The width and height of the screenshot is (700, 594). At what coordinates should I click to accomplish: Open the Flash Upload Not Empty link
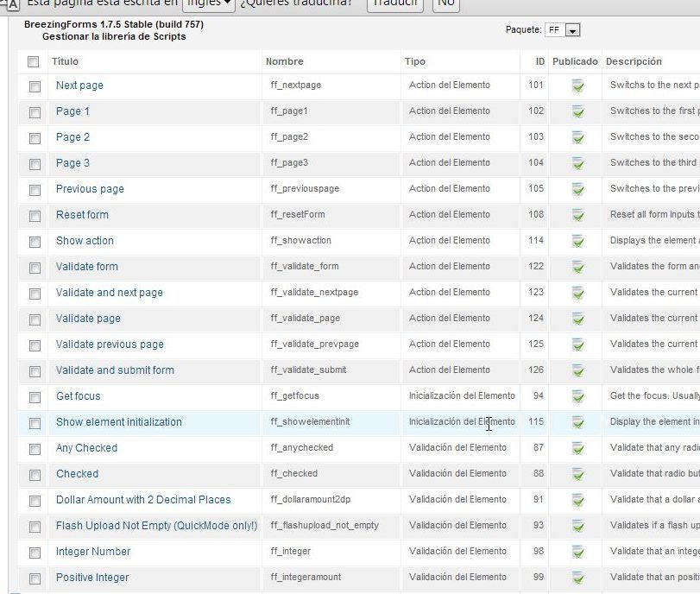coord(157,526)
